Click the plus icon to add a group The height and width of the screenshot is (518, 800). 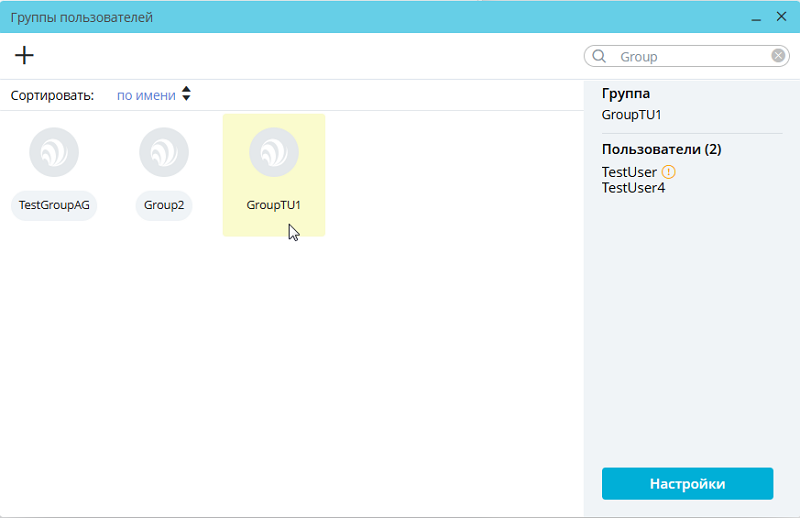click(24, 56)
